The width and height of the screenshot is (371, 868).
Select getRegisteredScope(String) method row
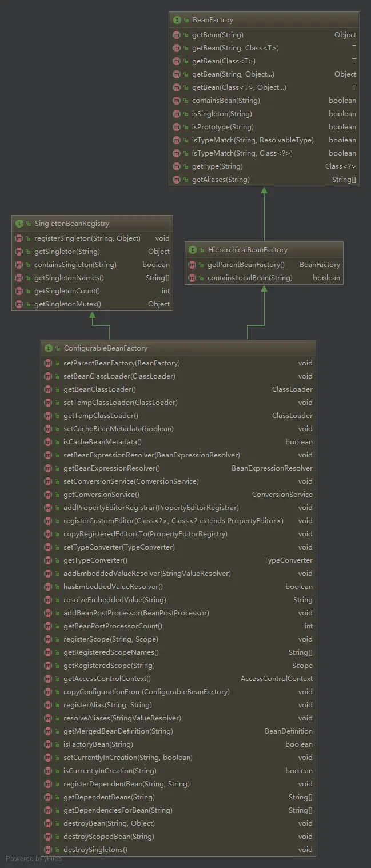[178, 666]
